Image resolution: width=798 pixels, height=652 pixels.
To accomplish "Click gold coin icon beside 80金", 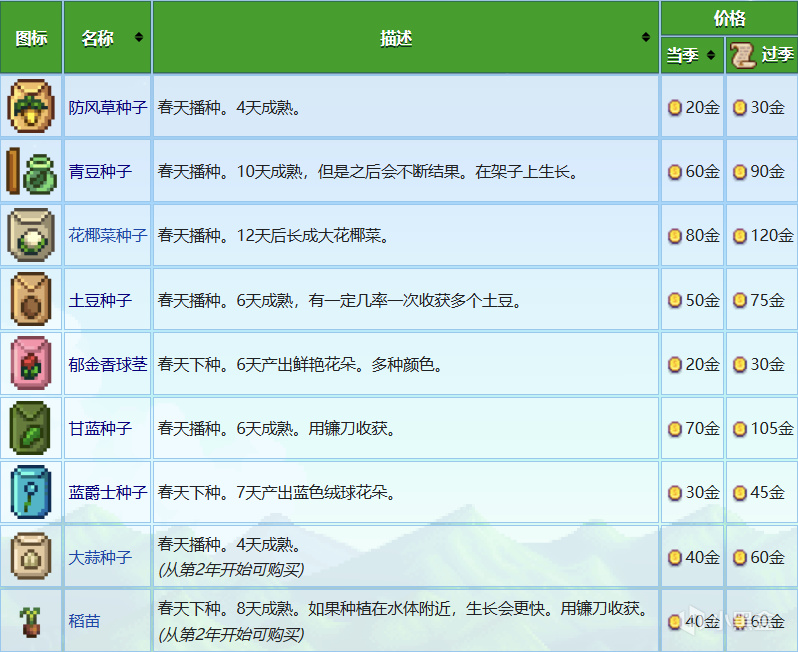I will tap(674, 236).
